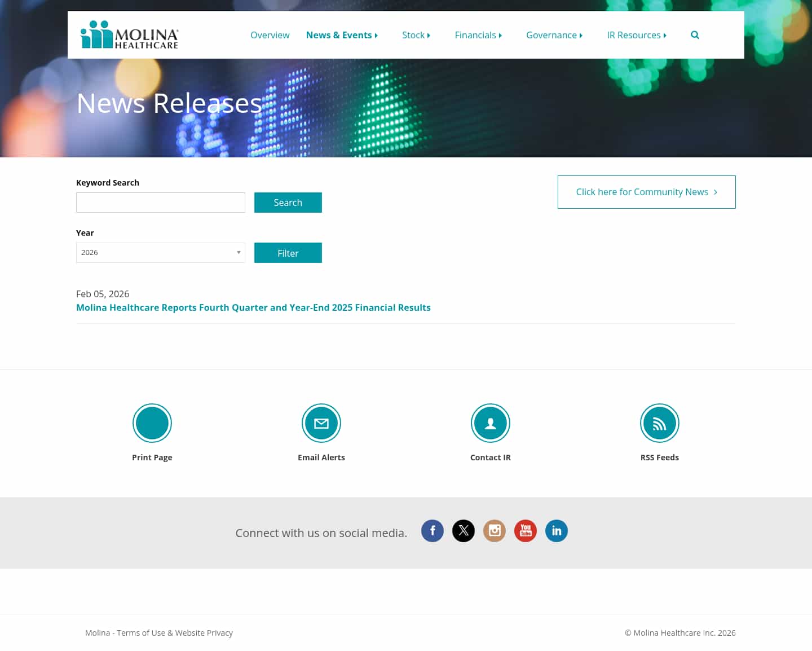Image resolution: width=812 pixels, height=651 pixels.
Task: Click the Contact IR person icon
Action: point(490,423)
